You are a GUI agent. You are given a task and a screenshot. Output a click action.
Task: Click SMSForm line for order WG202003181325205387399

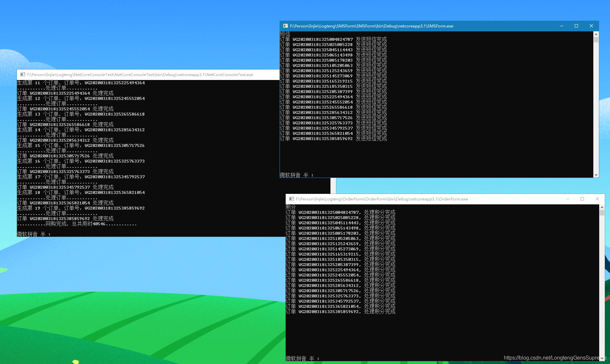333,92
